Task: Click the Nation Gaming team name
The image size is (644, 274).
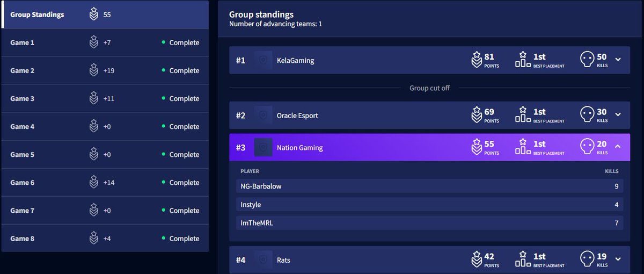Action: pos(300,147)
